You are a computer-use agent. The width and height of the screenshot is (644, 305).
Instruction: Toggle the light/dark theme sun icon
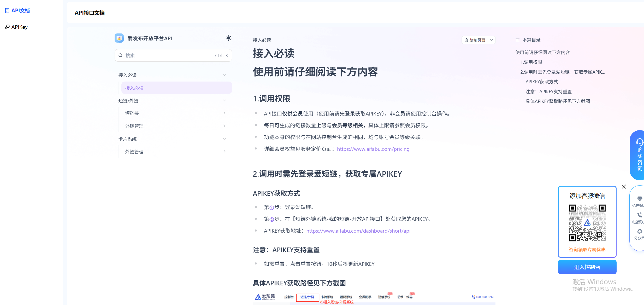click(x=228, y=38)
